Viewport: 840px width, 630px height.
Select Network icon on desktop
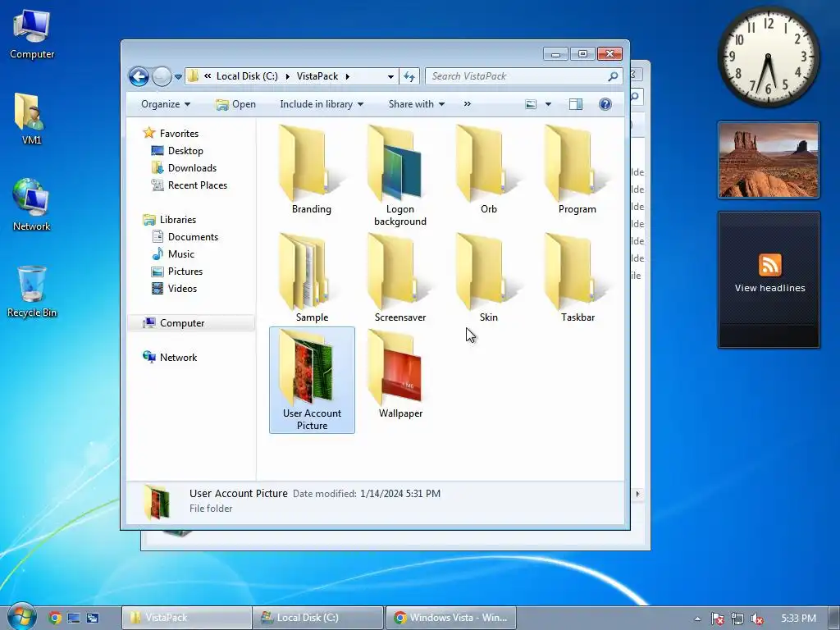pos(32,204)
